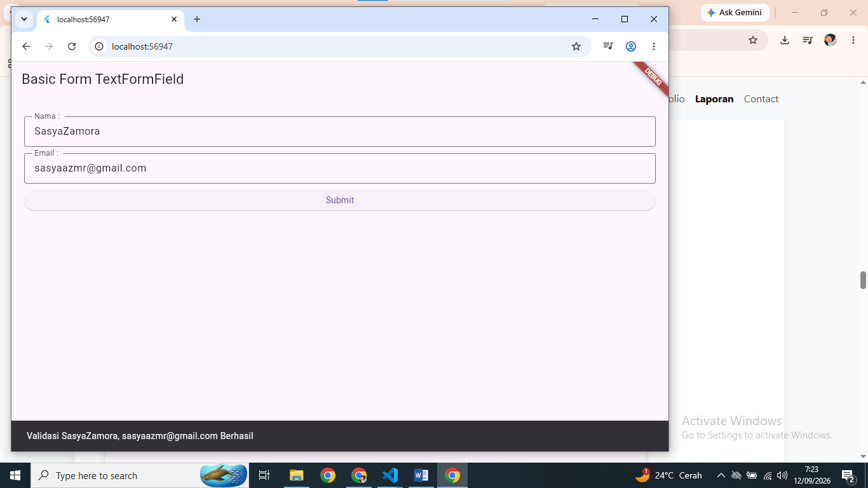The width and height of the screenshot is (868, 488).
Task: Open the media control icon in background browser
Action: coord(808,40)
